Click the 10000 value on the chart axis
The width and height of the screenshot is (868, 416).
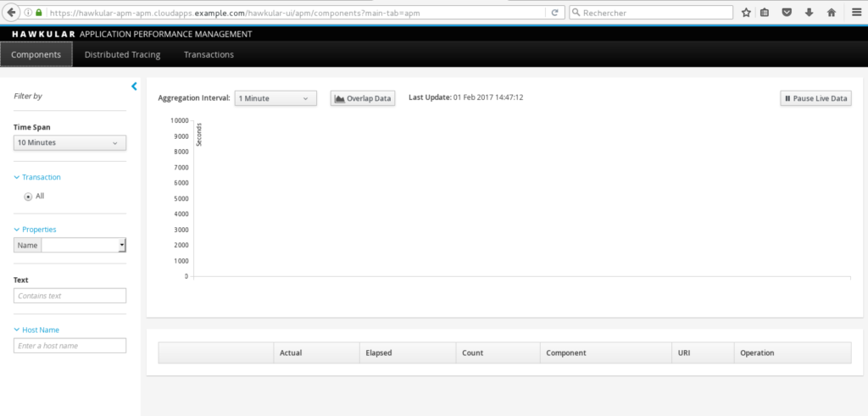(x=179, y=120)
